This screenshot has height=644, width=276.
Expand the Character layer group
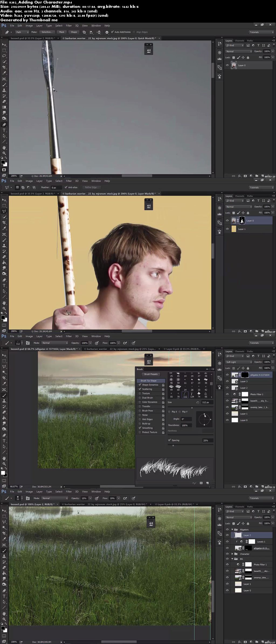(232, 554)
